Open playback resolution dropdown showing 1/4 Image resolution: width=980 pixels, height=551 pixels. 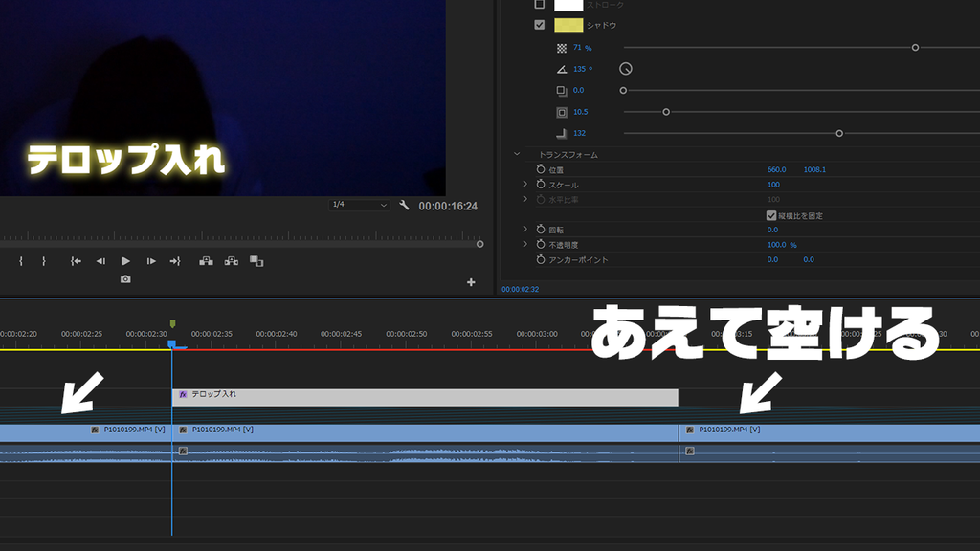360,205
